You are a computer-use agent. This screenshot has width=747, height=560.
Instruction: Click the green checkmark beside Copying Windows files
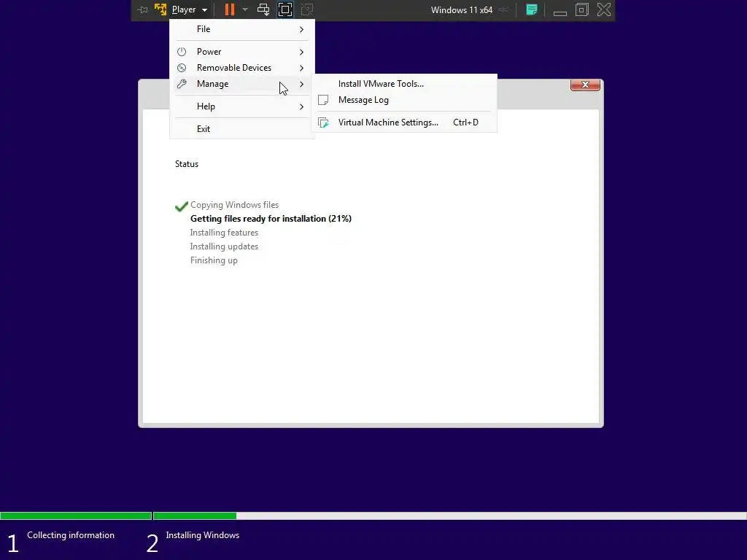(x=182, y=206)
